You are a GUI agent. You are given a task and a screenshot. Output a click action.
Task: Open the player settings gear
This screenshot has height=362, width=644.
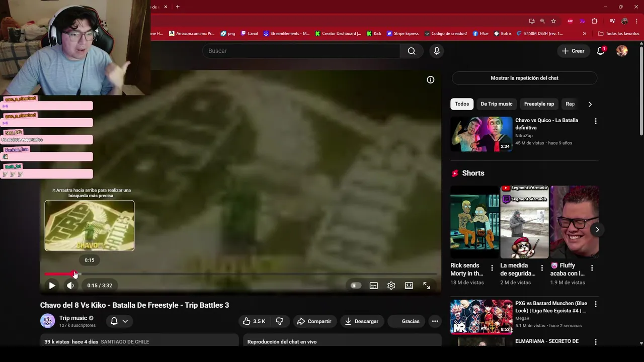[x=391, y=286]
